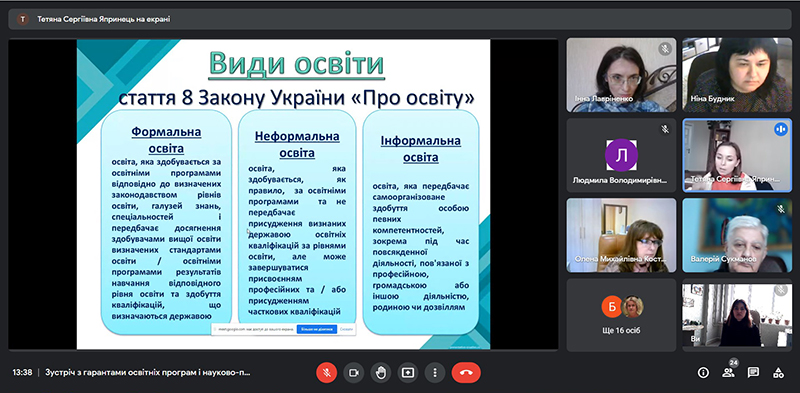The image size is (800, 393).
Task: Unmute the microphone in the call bar
Action: [327, 373]
